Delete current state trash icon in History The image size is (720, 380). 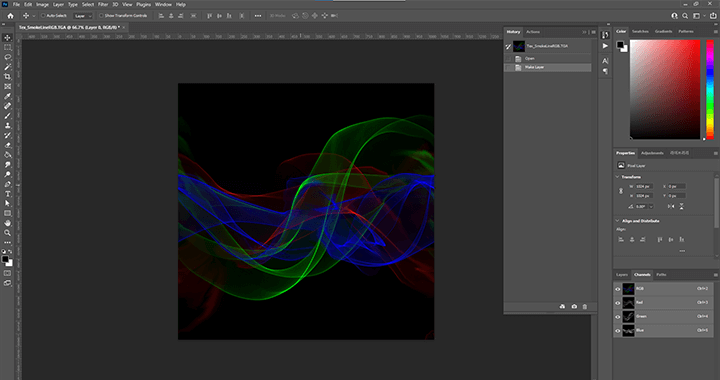tap(585, 306)
